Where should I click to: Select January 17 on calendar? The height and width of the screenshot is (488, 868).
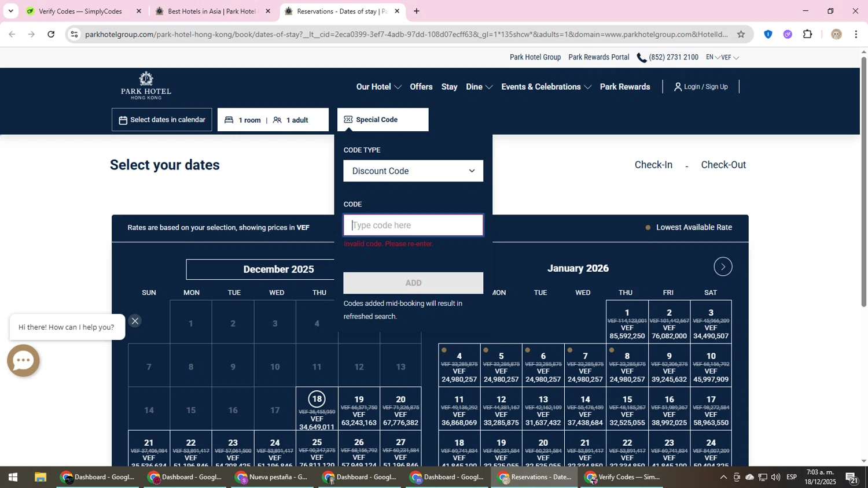click(x=711, y=409)
